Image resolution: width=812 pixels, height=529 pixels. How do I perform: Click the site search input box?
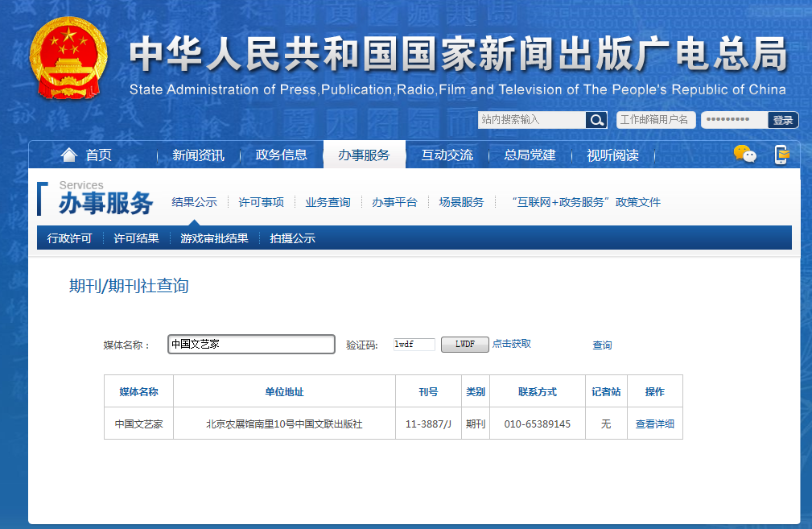point(531,120)
